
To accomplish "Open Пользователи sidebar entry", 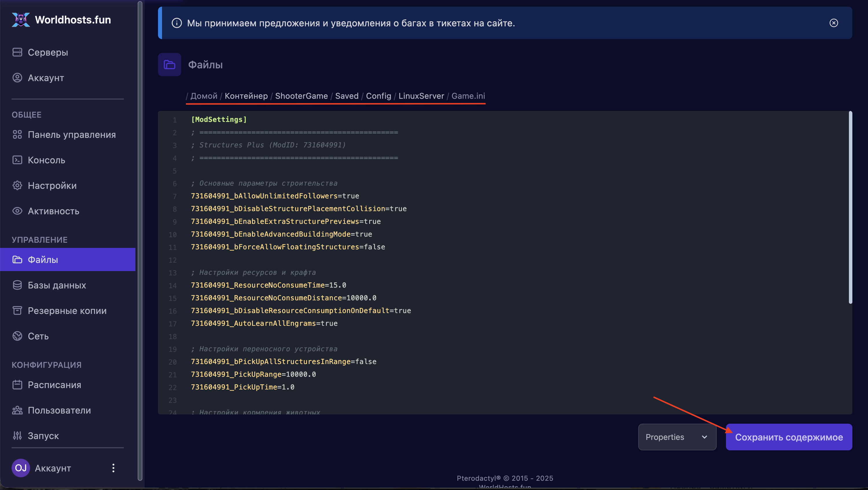I will [x=59, y=410].
